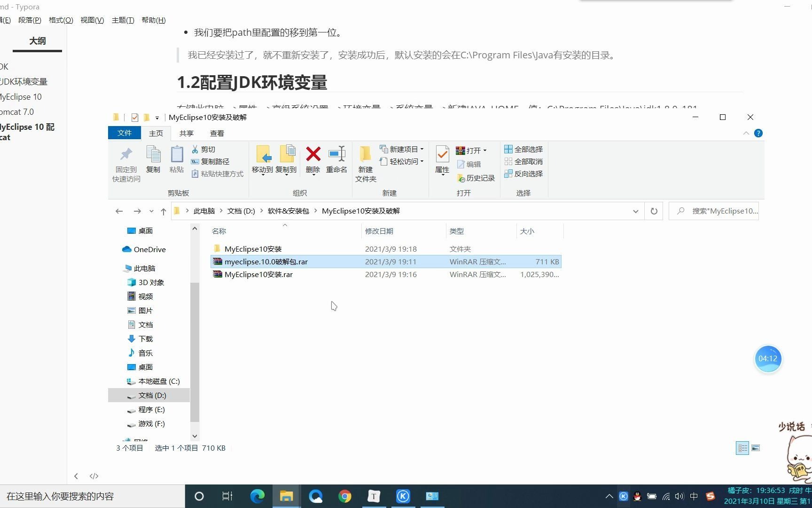Switch to the 查看 ribbon tab
The height and width of the screenshot is (508, 812).
pyautogui.click(x=217, y=133)
